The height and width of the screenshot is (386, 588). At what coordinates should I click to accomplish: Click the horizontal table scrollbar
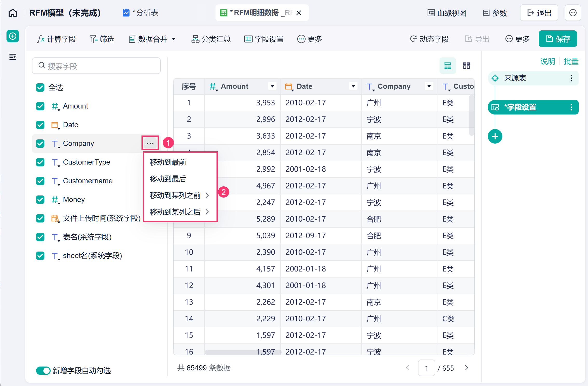click(243, 352)
